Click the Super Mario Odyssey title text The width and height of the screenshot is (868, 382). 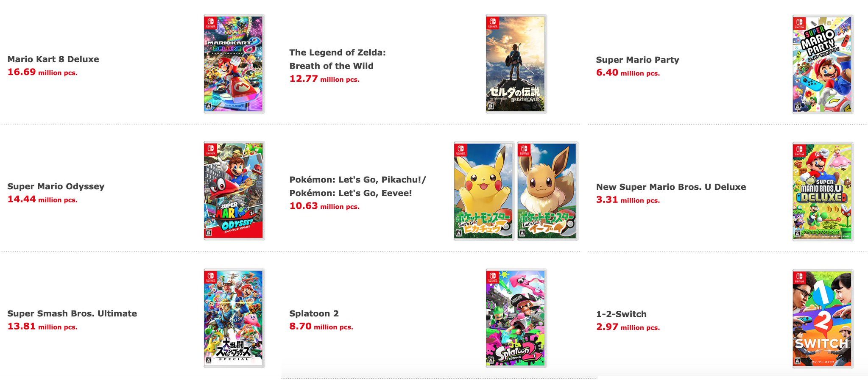tap(56, 186)
